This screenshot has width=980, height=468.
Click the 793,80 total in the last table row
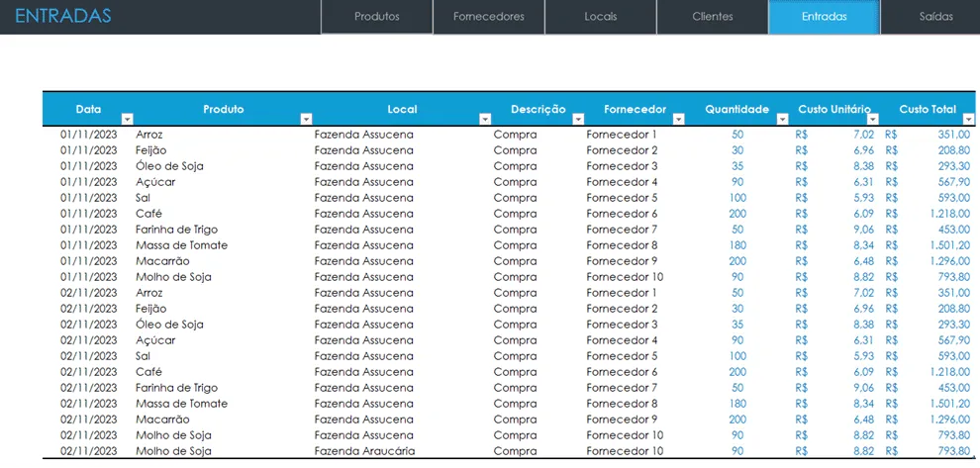click(953, 451)
